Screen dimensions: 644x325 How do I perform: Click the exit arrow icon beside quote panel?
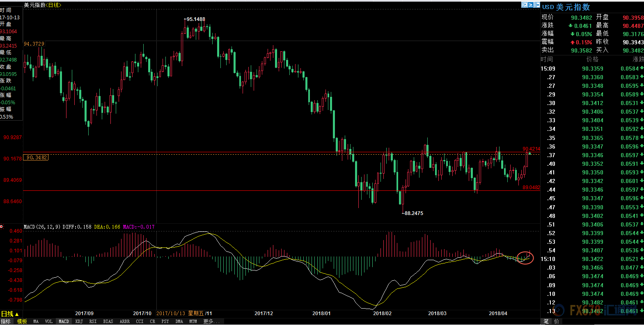[537, 5]
